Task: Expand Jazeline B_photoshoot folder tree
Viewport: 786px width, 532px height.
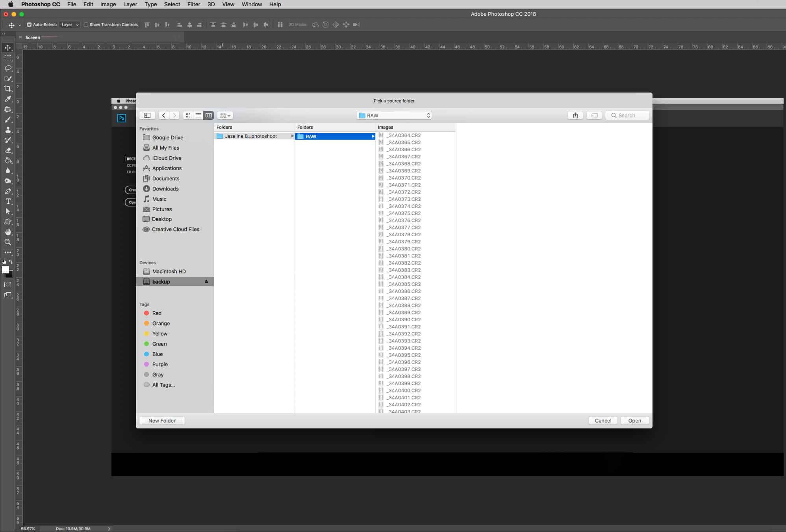Action: pos(291,136)
